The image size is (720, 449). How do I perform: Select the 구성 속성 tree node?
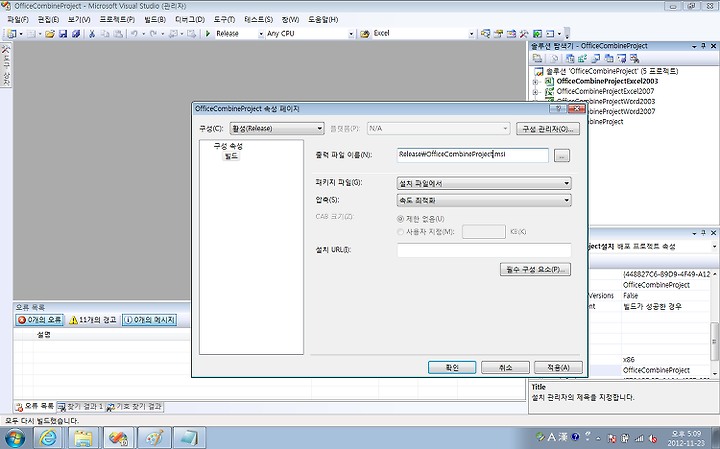pos(228,146)
